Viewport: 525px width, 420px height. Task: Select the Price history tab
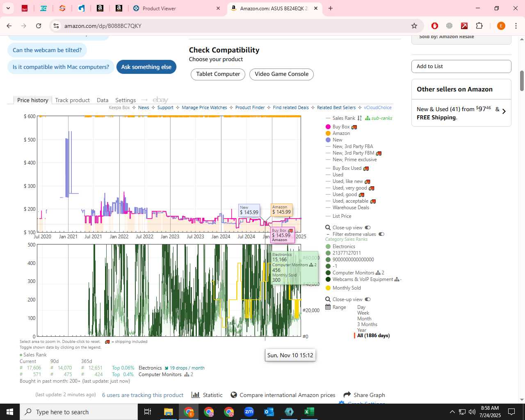point(33,100)
